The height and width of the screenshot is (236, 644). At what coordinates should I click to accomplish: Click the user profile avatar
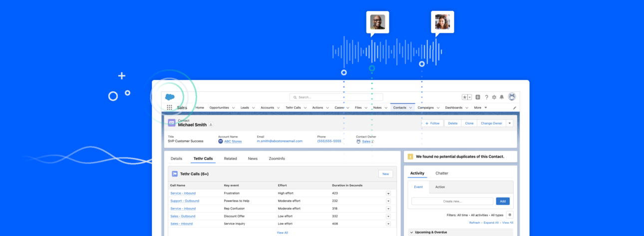[512, 97]
